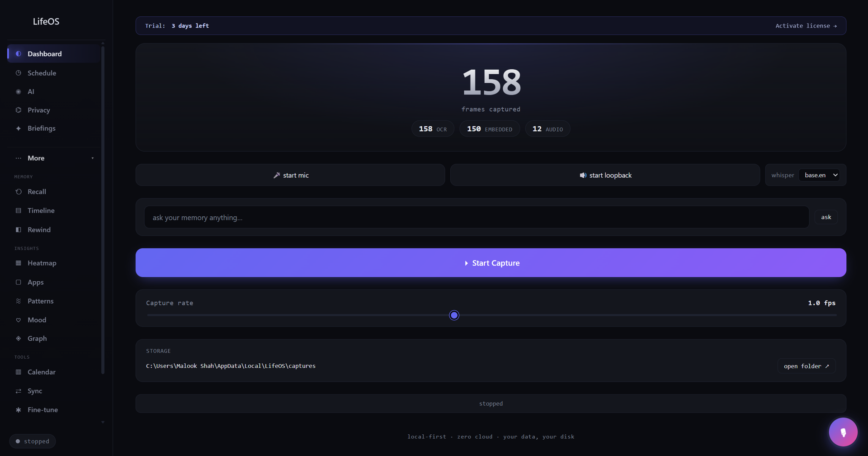Go to the Schedule section
The width and height of the screenshot is (868, 456).
(x=54, y=73)
